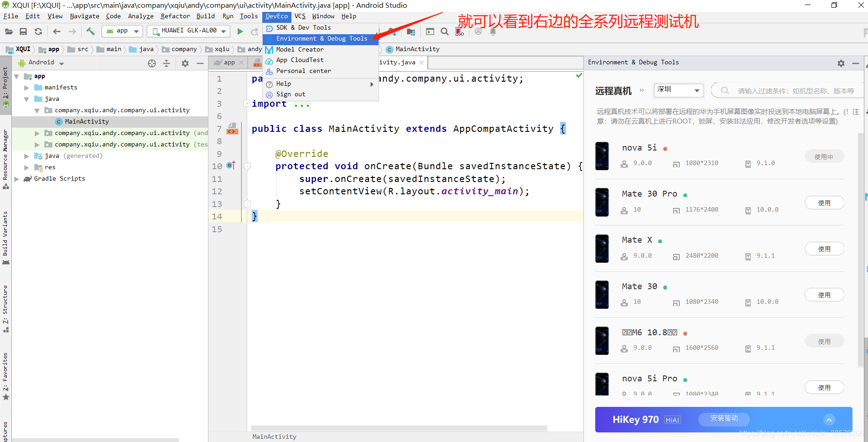
Task: Click the 安装驱动 button
Action: coord(724,418)
